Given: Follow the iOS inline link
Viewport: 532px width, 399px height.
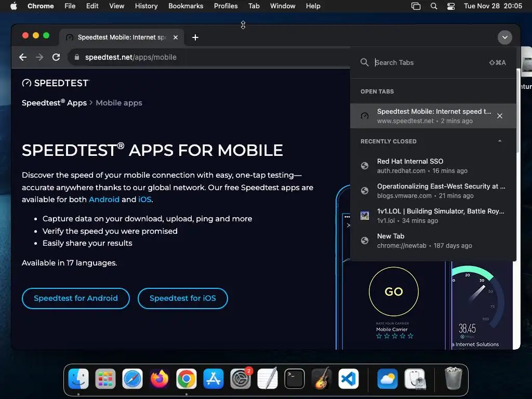Looking at the screenshot, I should pyautogui.click(x=144, y=199).
